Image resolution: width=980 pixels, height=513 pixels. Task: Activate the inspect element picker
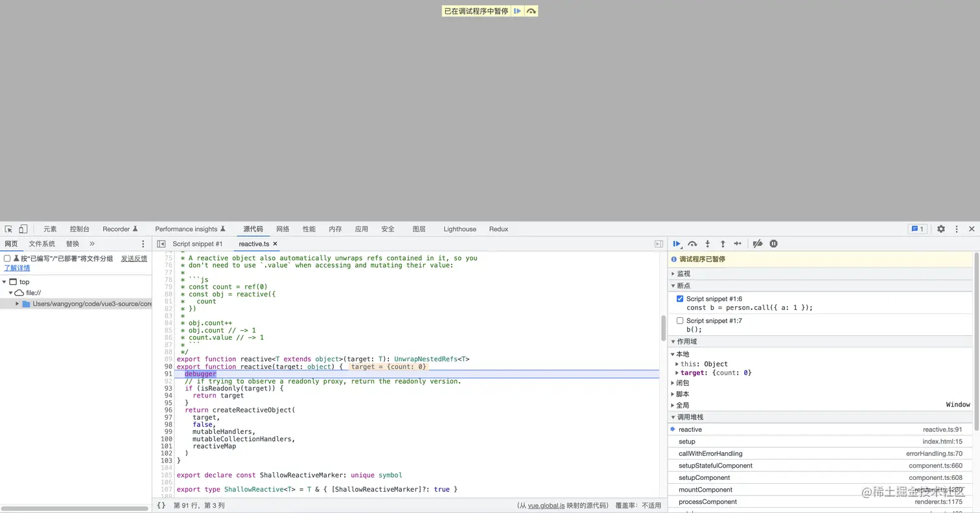8,229
